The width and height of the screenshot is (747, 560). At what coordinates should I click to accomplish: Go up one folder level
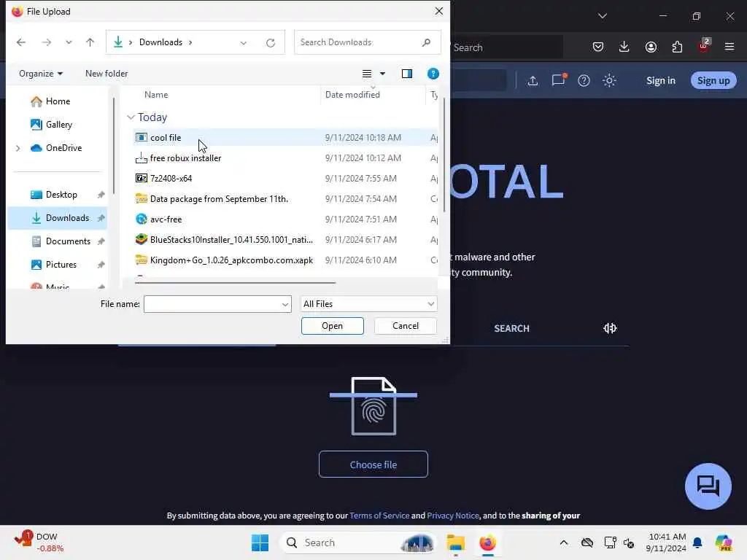[90, 42]
